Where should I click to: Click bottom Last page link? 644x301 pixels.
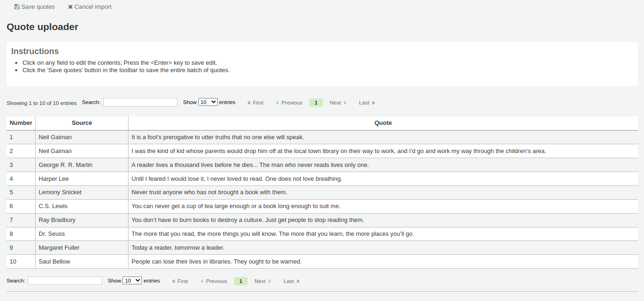point(291,281)
